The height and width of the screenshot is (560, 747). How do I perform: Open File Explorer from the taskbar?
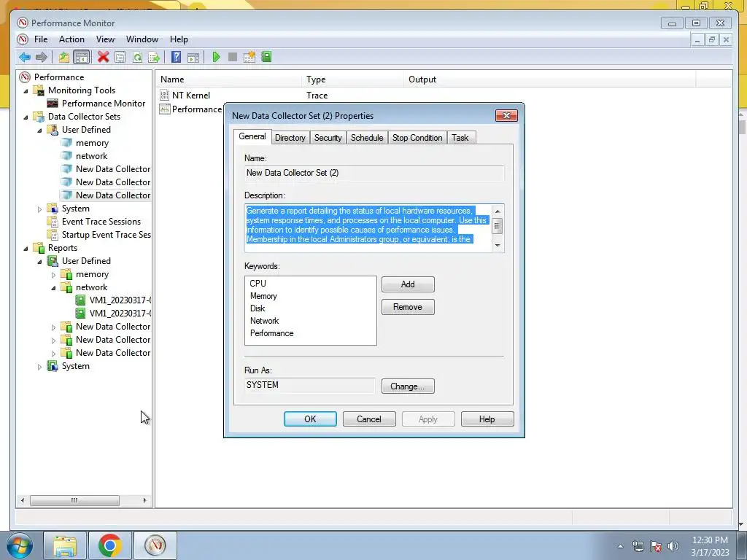click(65, 545)
